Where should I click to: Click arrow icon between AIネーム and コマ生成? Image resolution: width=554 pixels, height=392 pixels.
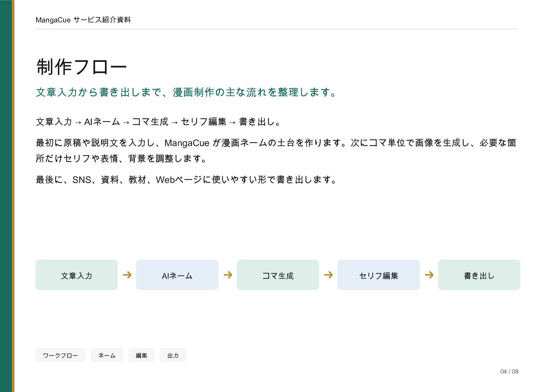tap(228, 275)
